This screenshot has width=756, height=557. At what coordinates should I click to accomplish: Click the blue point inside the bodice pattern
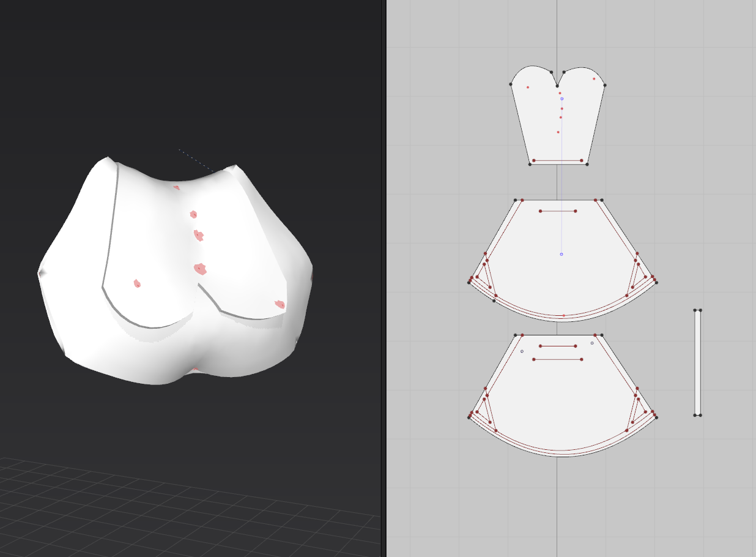point(561,99)
